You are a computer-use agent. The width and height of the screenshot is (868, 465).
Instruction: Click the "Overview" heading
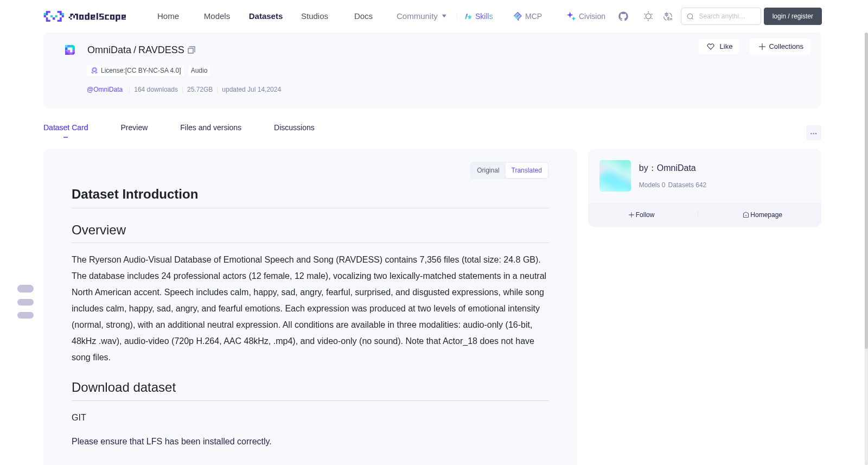tap(99, 230)
